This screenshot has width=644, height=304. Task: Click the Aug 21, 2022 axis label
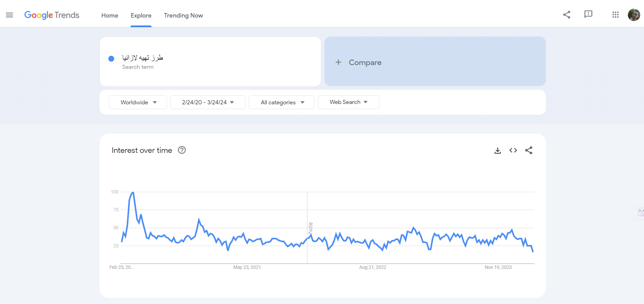click(373, 267)
